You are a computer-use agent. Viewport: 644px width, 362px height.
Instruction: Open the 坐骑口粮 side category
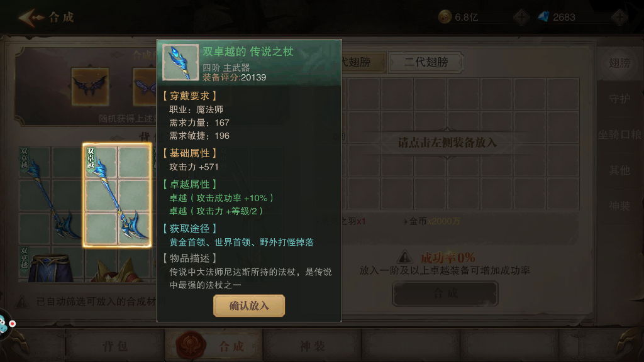pos(619,134)
